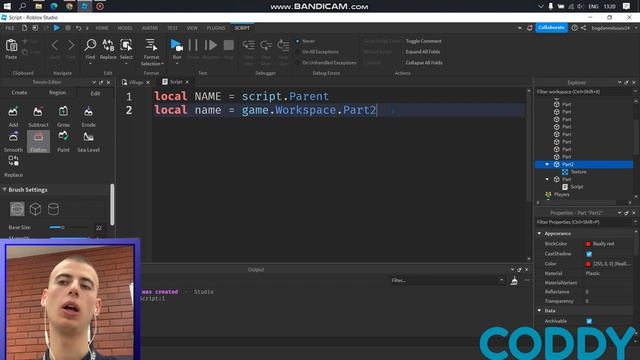Viewport: 640px width, 360px height.
Task: Toggle the Archivable checkbox
Action: pyautogui.click(x=589, y=321)
